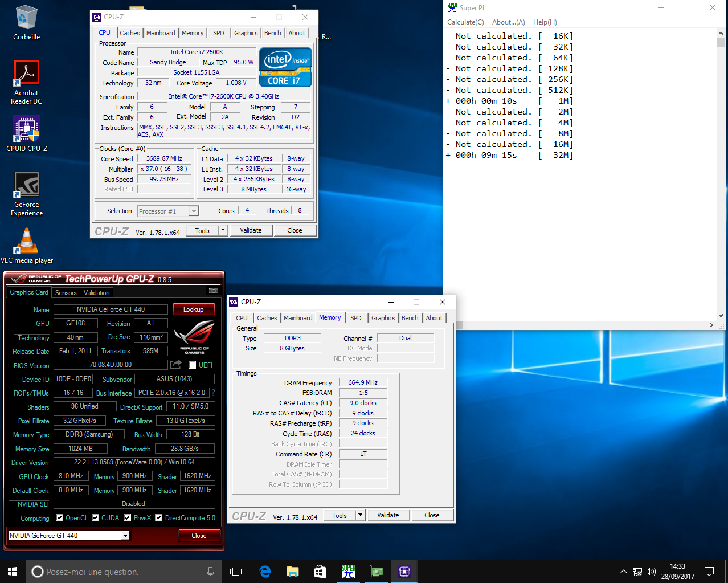Open the Action Center notification icon

(x=709, y=571)
